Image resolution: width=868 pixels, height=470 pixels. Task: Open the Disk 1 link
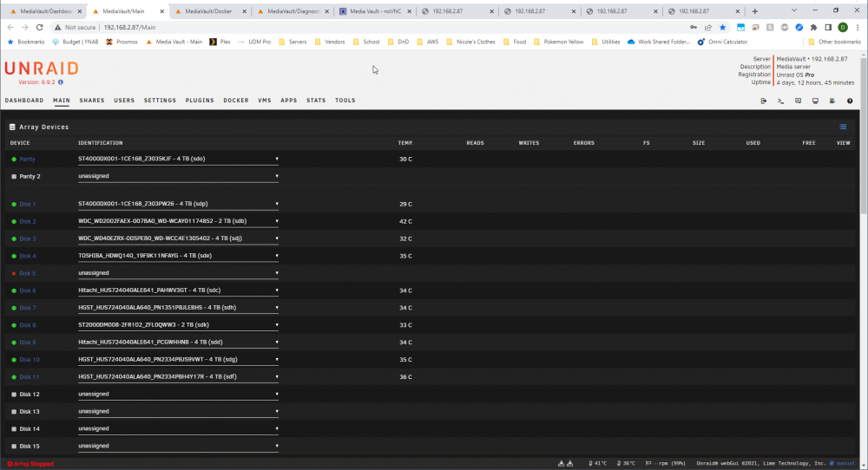(x=27, y=204)
